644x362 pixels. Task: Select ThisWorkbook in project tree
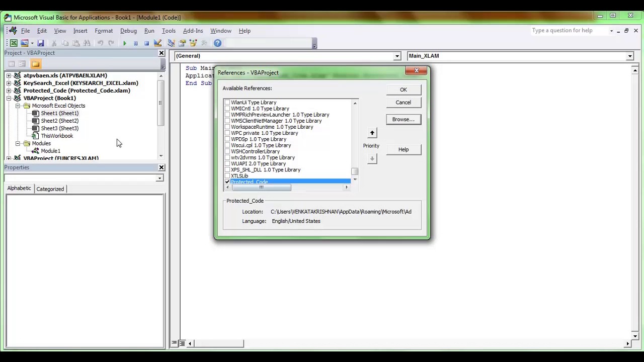coord(57,136)
